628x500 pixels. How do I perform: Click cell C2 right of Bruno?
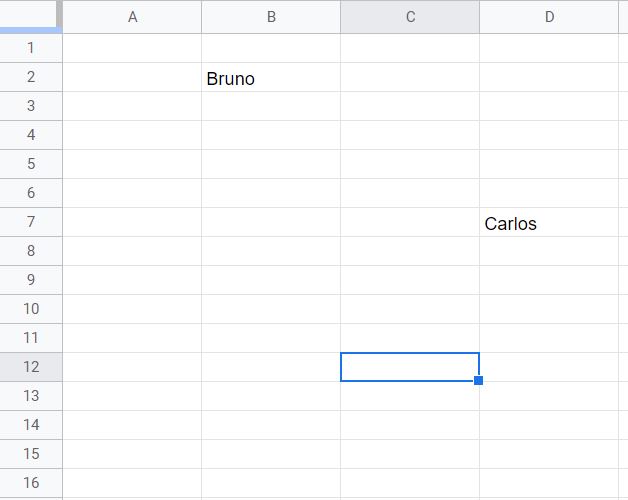410,77
